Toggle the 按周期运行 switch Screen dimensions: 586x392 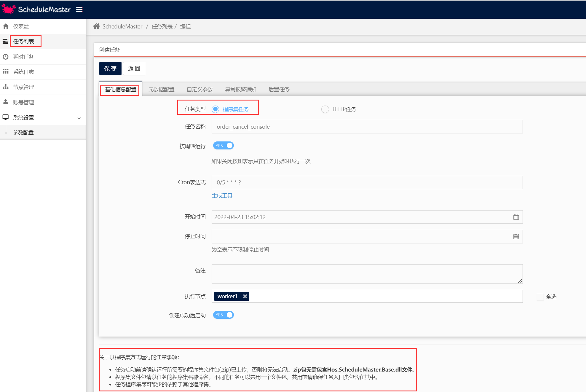[223, 146]
